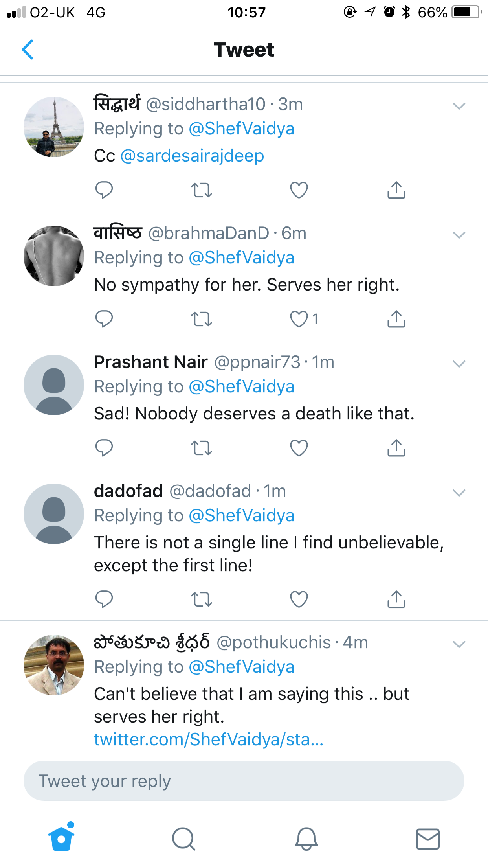Open the Notifications bell tab
Screen dimensions: 488x868
306,838
